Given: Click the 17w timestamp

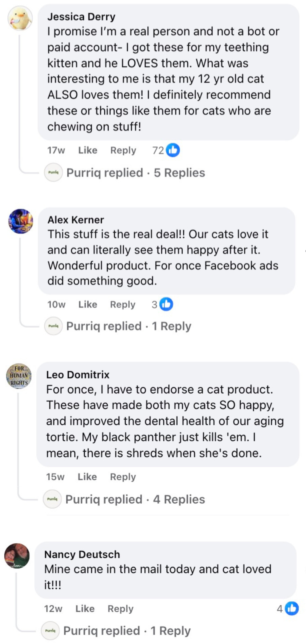Looking at the screenshot, I should [x=56, y=150].
